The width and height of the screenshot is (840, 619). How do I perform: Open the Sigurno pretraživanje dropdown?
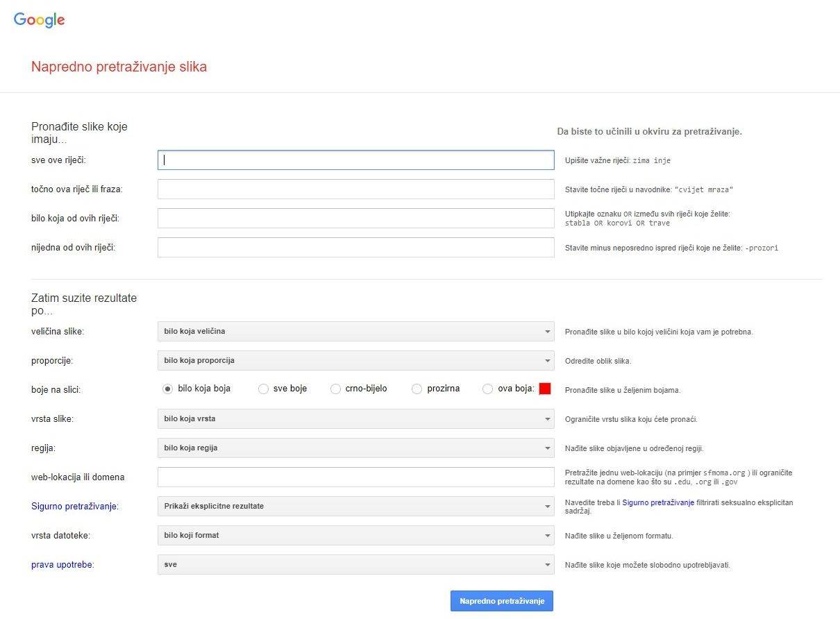pyautogui.click(x=355, y=507)
